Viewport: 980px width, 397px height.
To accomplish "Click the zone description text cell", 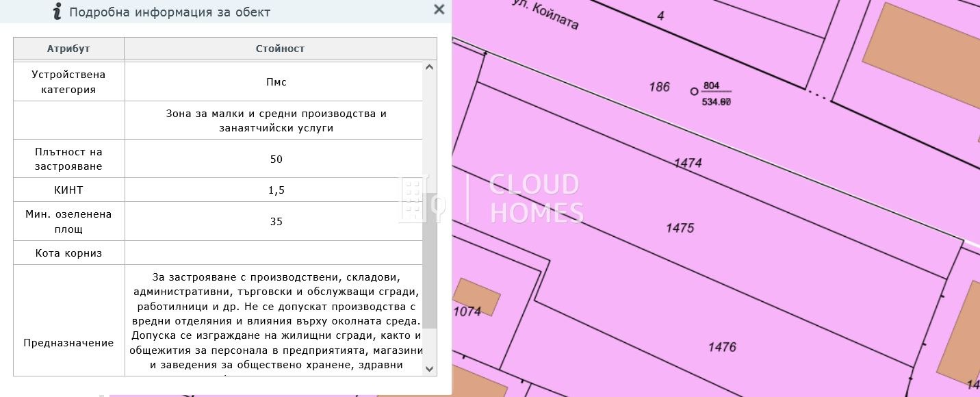I will (x=274, y=120).
